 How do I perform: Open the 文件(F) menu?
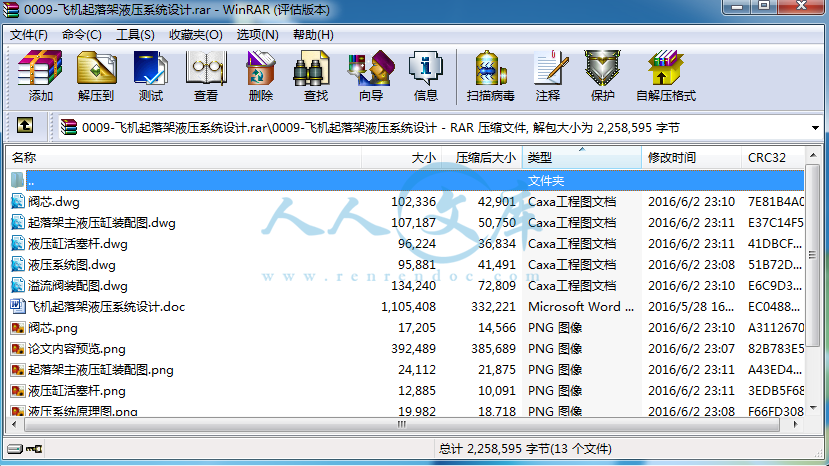[x=29, y=35]
